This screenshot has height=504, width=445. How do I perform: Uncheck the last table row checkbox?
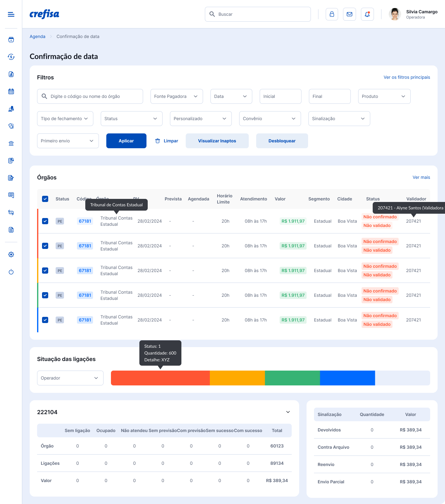coord(45,320)
